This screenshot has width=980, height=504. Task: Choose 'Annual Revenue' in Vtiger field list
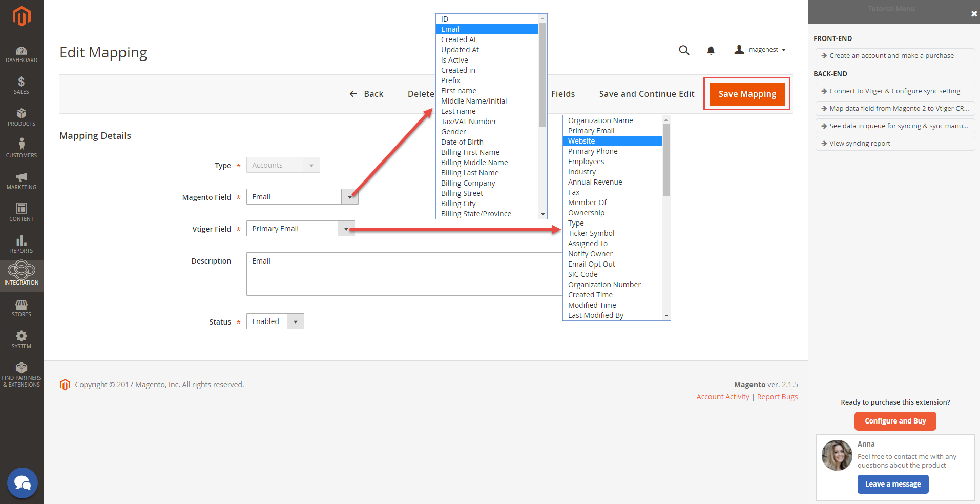tap(595, 182)
